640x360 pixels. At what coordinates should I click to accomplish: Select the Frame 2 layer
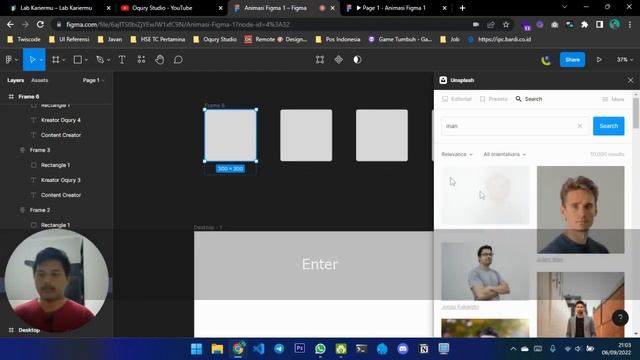40,210
